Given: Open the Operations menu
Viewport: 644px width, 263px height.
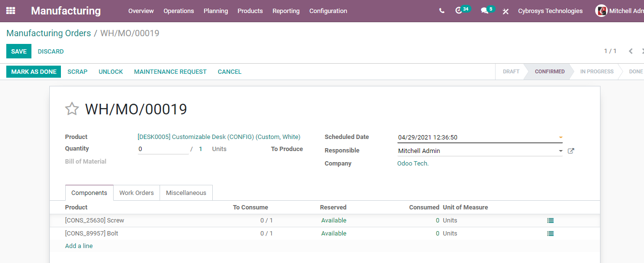Looking at the screenshot, I should pos(178,11).
